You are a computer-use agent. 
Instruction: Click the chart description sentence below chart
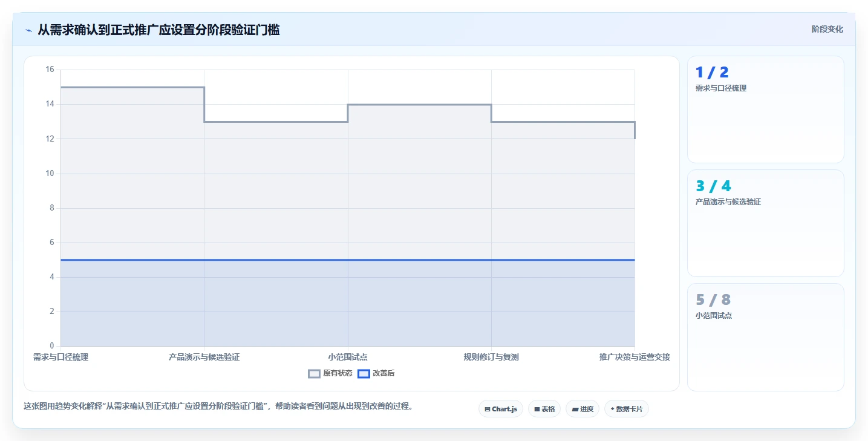tap(220, 407)
